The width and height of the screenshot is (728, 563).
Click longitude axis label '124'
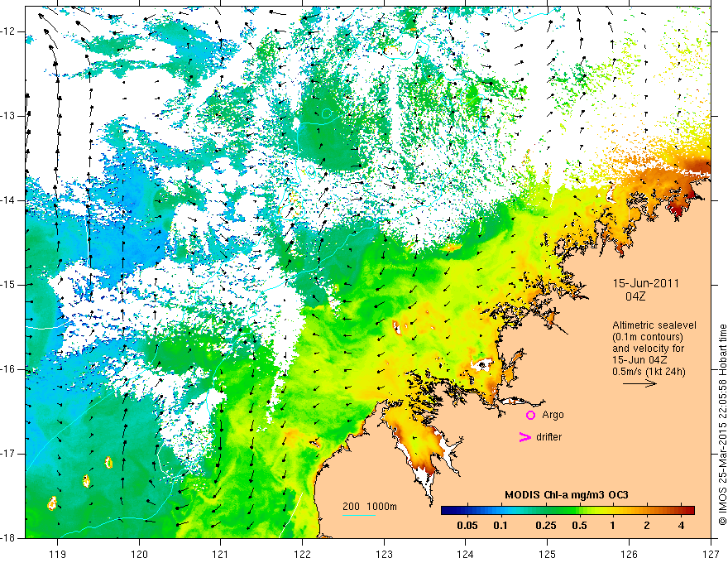(x=466, y=554)
